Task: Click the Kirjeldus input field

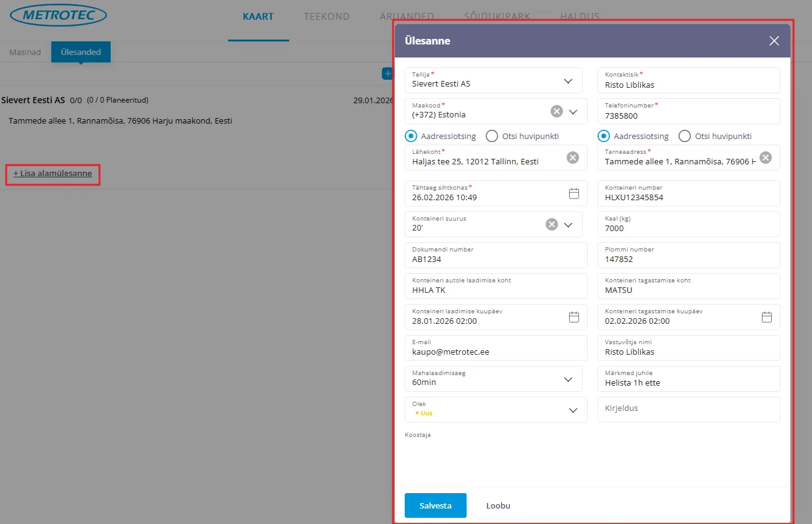Action: pyautogui.click(x=688, y=409)
